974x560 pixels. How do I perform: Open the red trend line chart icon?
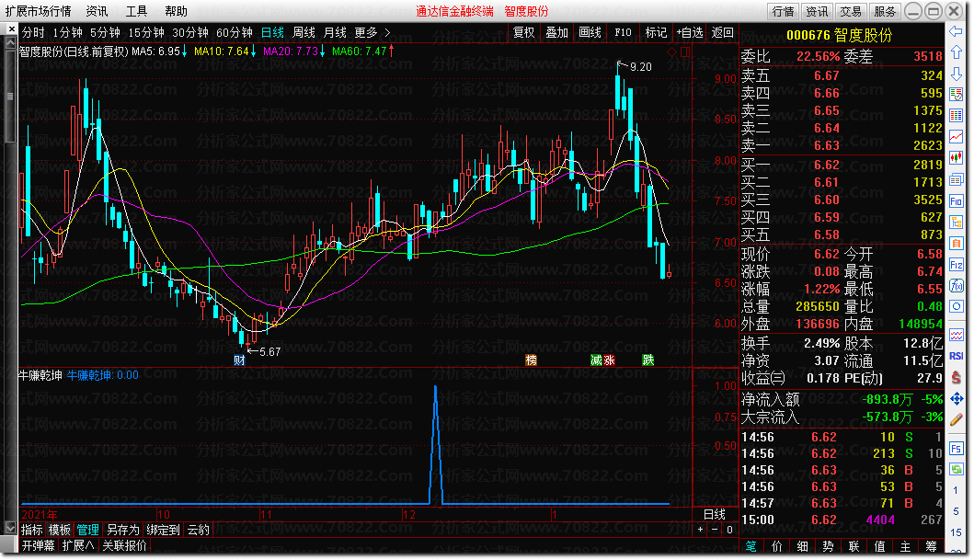coord(956,137)
